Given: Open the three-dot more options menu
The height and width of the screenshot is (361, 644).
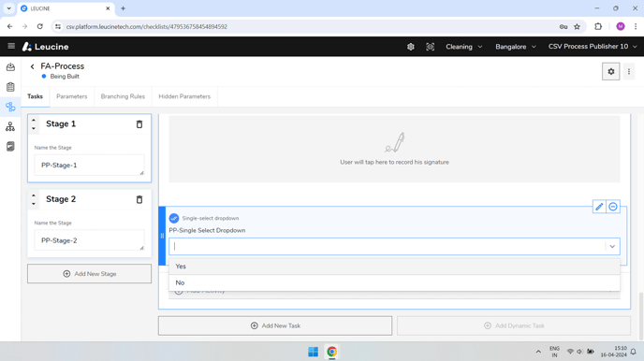Looking at the screenshot, I should click(x=629, y=71).
